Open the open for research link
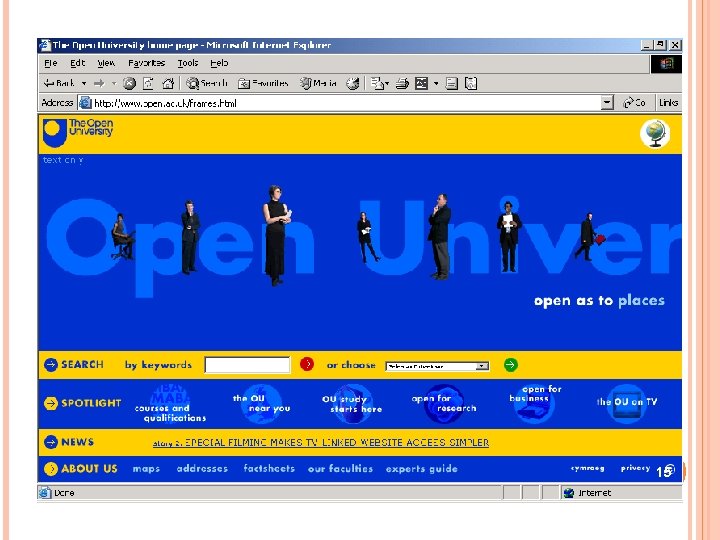 click(444, 404)
